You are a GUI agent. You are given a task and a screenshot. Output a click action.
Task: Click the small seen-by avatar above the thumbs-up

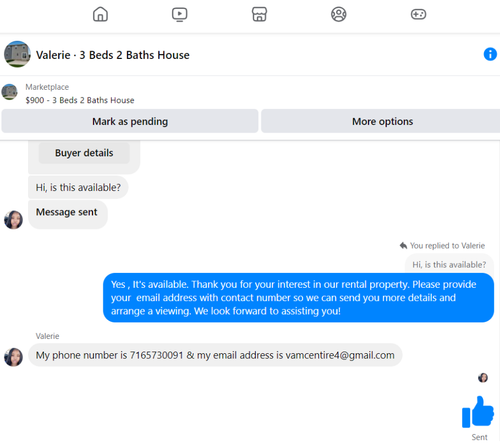pos(483,378)
